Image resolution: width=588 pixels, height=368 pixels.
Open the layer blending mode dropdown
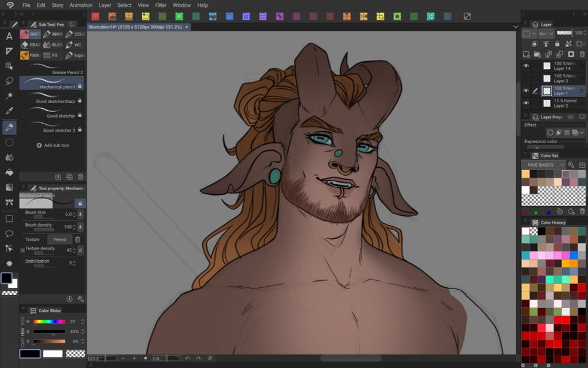(546, 34)
